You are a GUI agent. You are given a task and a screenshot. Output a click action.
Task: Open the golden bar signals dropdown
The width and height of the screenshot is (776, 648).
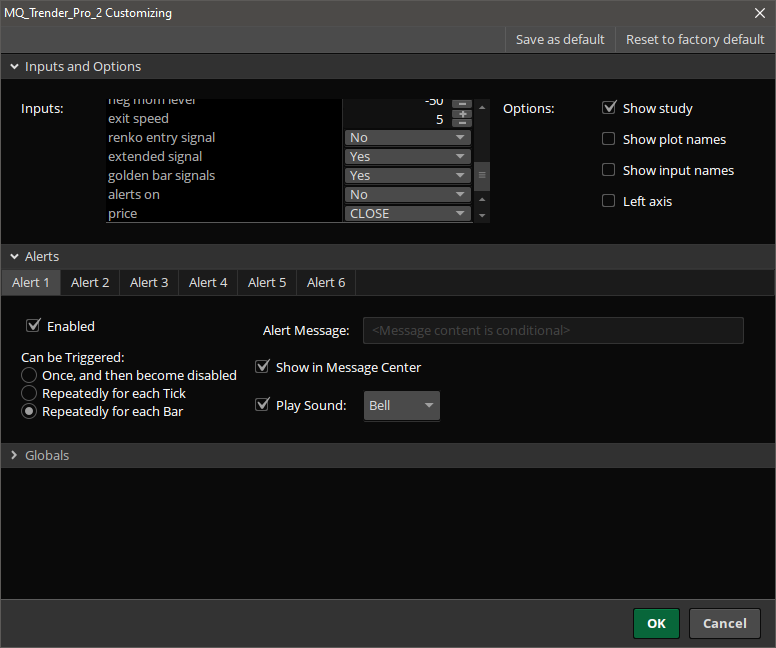407,175
